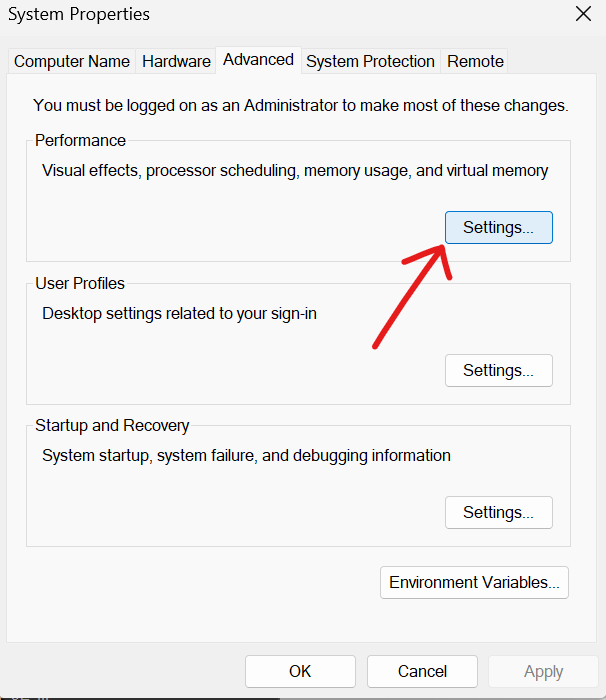
Task: Click the Environment Variables button
Action: coord(475,583)
